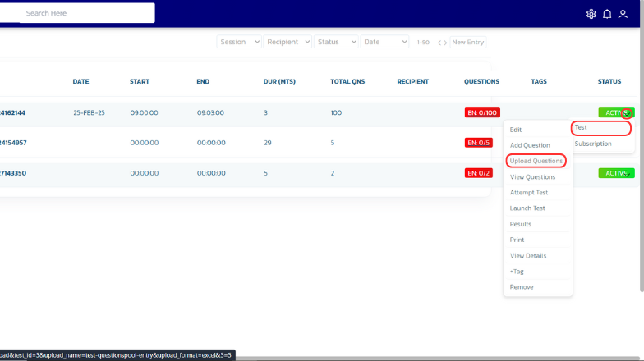The height and width of the screenshot is (361, 644).
Task: Click the New Entry button
Action: pos(467,42)
